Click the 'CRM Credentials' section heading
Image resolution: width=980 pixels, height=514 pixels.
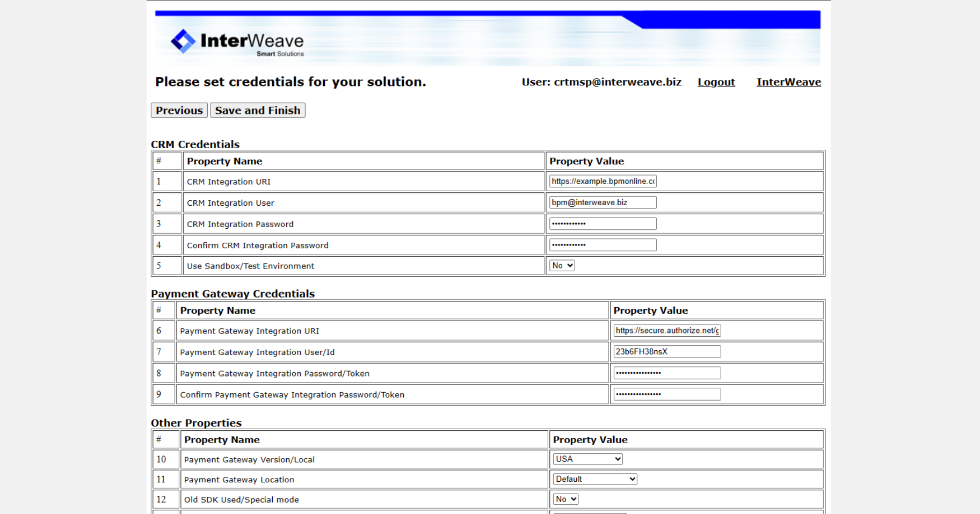click(195, 144)
